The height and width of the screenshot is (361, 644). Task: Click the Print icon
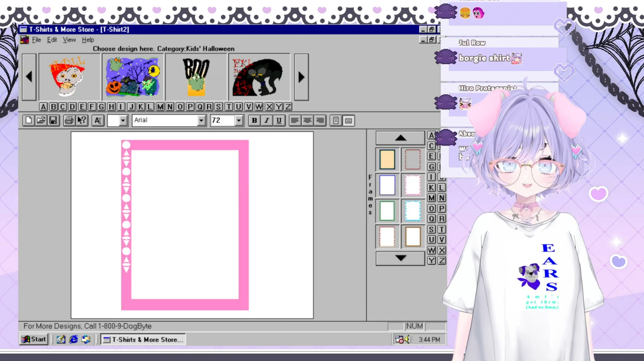(68, 120)
